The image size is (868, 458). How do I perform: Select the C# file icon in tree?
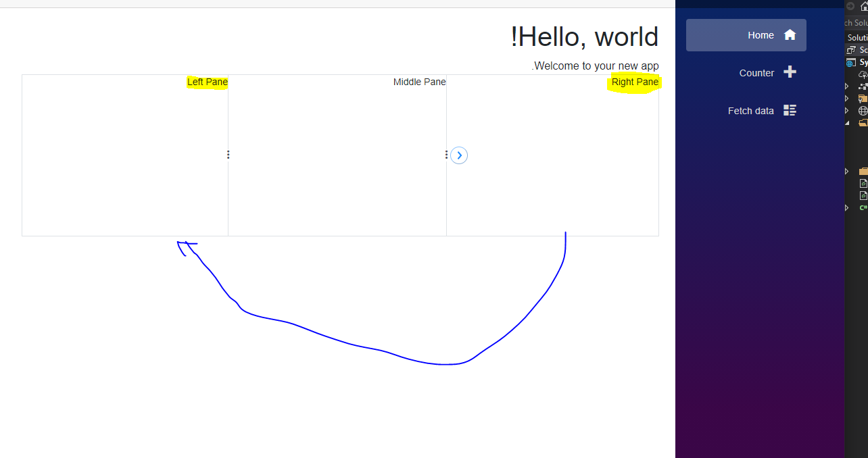pos(863,207)
